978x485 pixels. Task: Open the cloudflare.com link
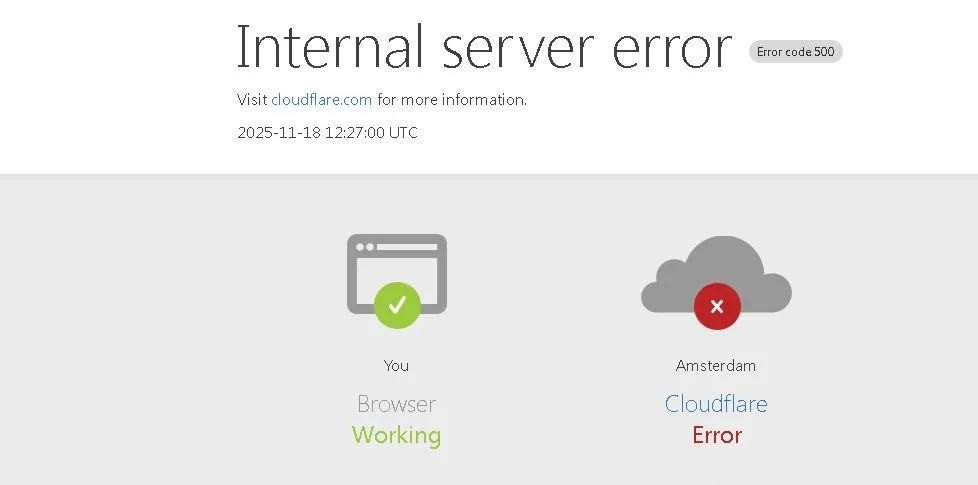[x=321, y=100]
